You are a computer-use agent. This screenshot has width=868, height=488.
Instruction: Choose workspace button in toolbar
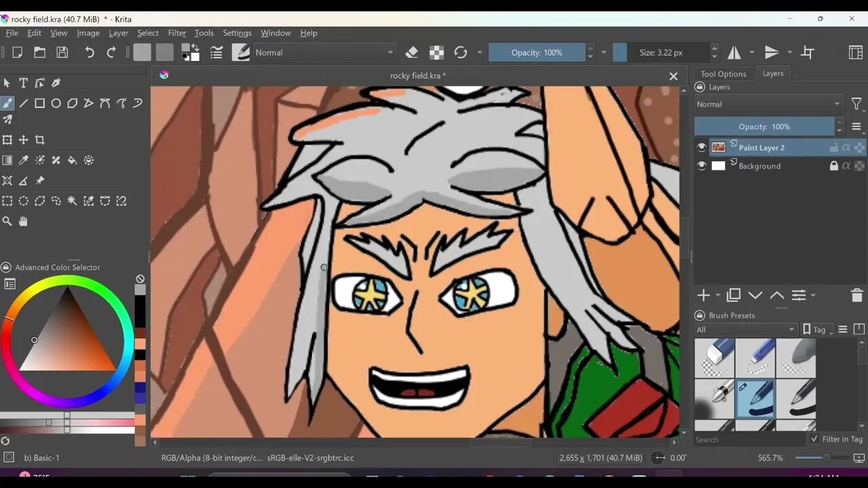pyautogui.click(x=856, y=52)
